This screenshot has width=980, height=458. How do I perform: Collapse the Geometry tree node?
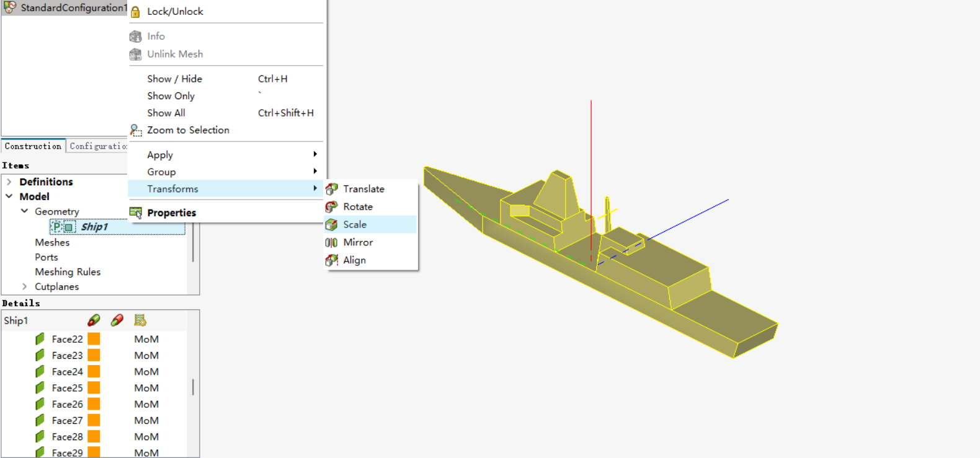pos(24,211)
